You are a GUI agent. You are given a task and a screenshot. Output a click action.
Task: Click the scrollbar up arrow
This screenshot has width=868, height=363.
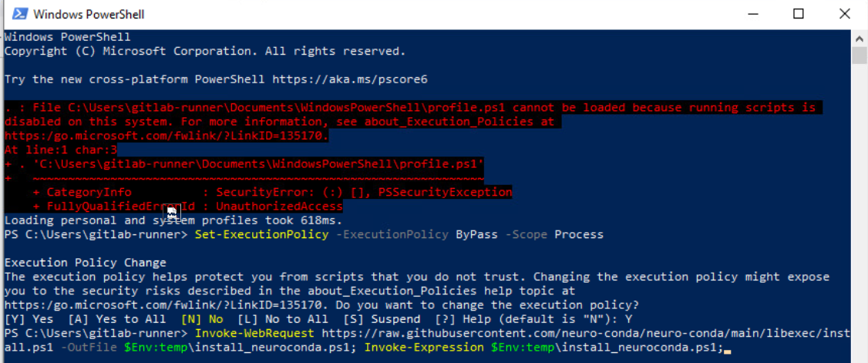(860, 37)
